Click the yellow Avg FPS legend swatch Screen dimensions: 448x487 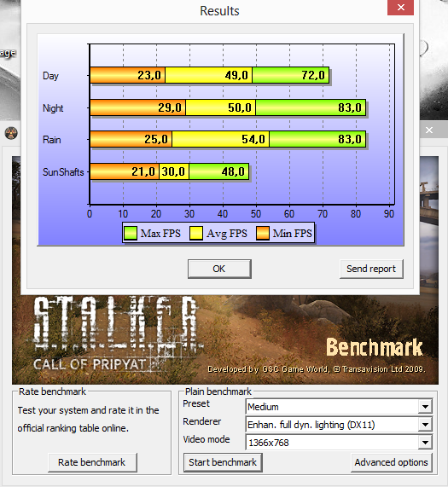[196, 233]
